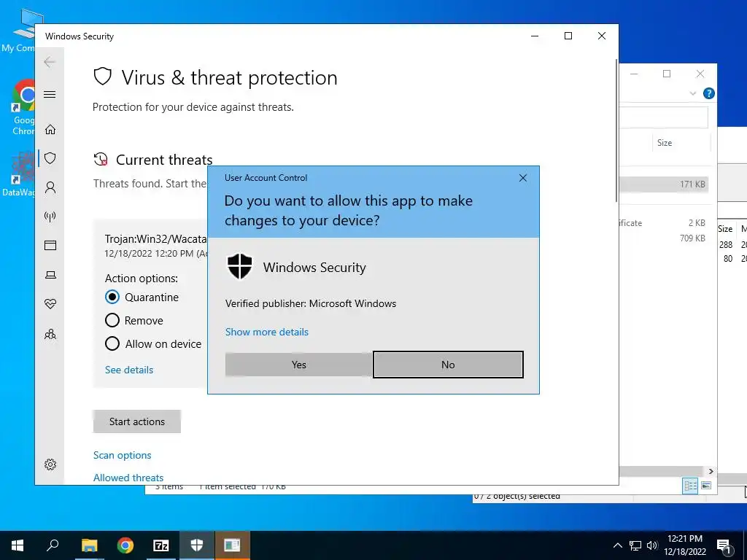
Task: Open Settings gear in Windows Security sidebar
Action: click(50, 464)
